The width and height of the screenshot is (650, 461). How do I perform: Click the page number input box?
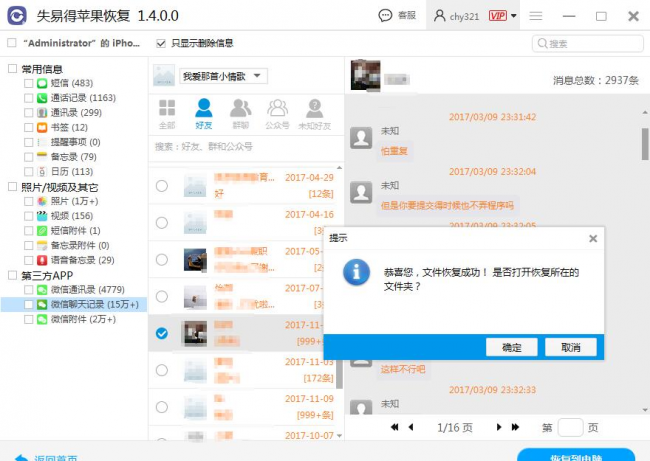570,427
